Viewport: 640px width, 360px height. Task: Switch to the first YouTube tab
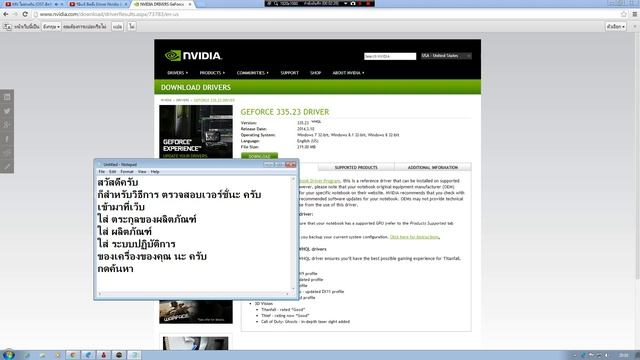pyautogui.click(x=34, y=4)
